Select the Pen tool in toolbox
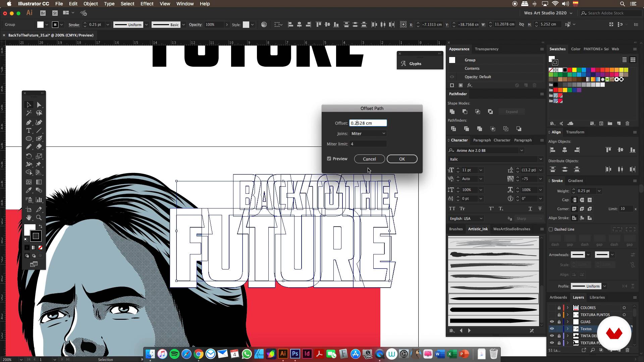The image size is (644, 362). [29, 123]
